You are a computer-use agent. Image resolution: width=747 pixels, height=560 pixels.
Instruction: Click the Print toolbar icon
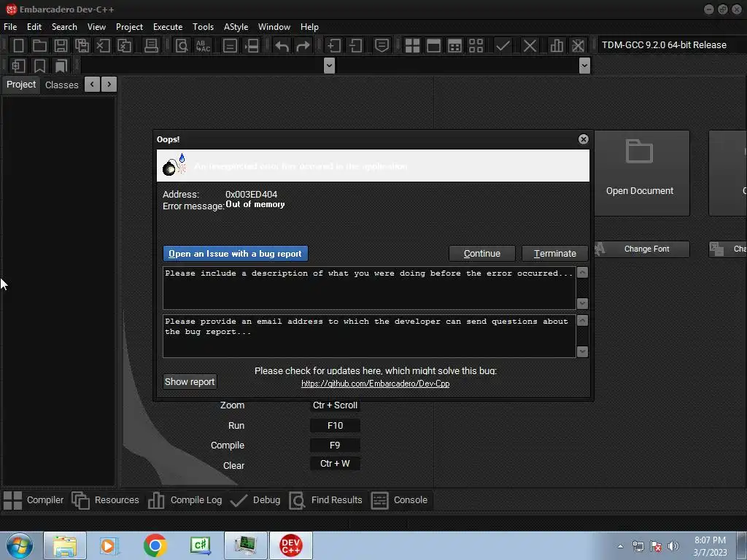pos(151,46)
